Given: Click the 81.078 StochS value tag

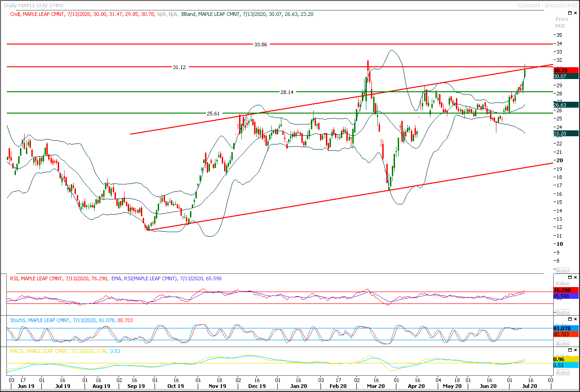Looking at the screenshot, I should coord(566,328).
